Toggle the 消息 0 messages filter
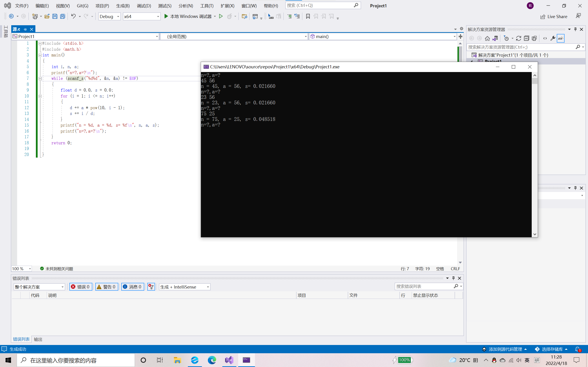This screenshot has width=588, height=367. (133, 287)
